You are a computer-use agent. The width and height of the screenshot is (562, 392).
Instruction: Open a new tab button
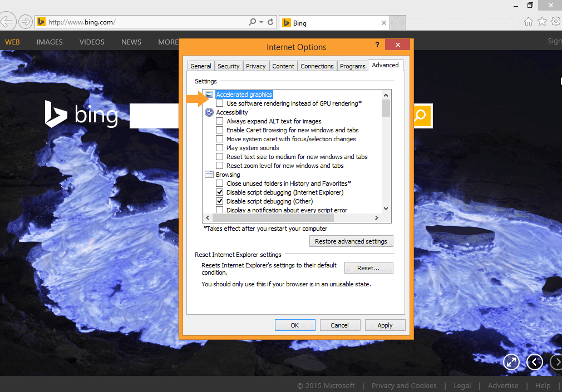[398, 23]
